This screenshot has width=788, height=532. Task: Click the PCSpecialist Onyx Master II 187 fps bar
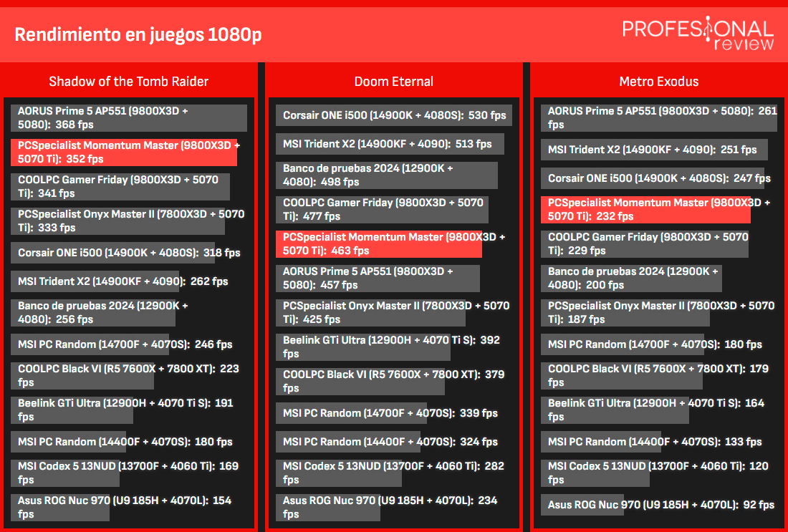point(625,312)
